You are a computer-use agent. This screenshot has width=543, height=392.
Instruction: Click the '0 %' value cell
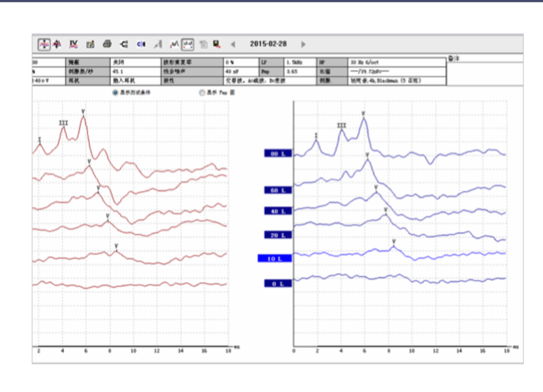click(241, 62)
